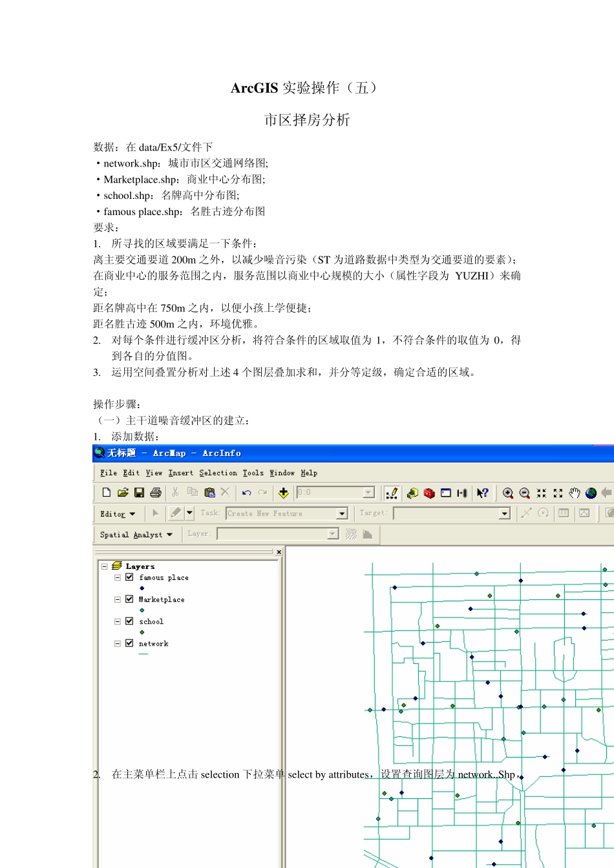Screen dimensions: 614x868
Task: Click the famous place point symbol
Action: click(142, 588)
